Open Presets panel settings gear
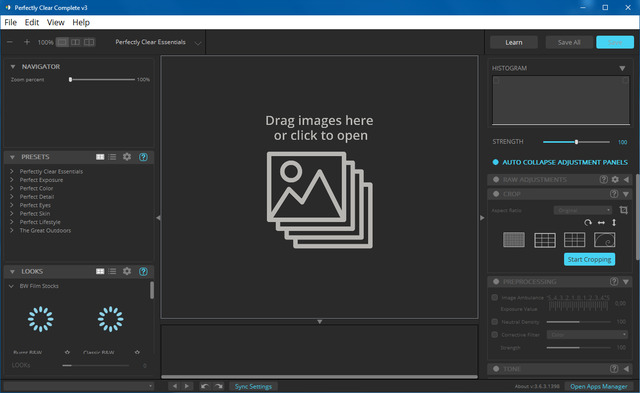The width and height of the screenshot is (640, 393). 127,157
